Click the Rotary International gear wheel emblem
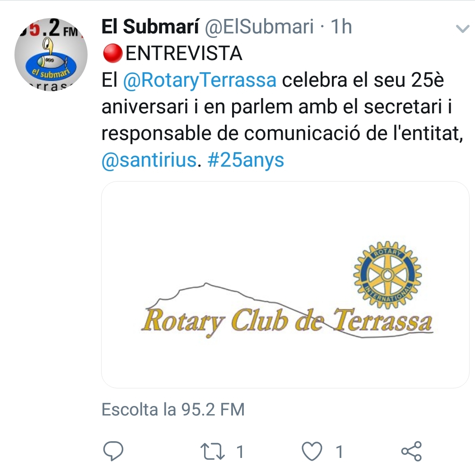The width and height of the screenshot is (475, 476). click(387, 275)
